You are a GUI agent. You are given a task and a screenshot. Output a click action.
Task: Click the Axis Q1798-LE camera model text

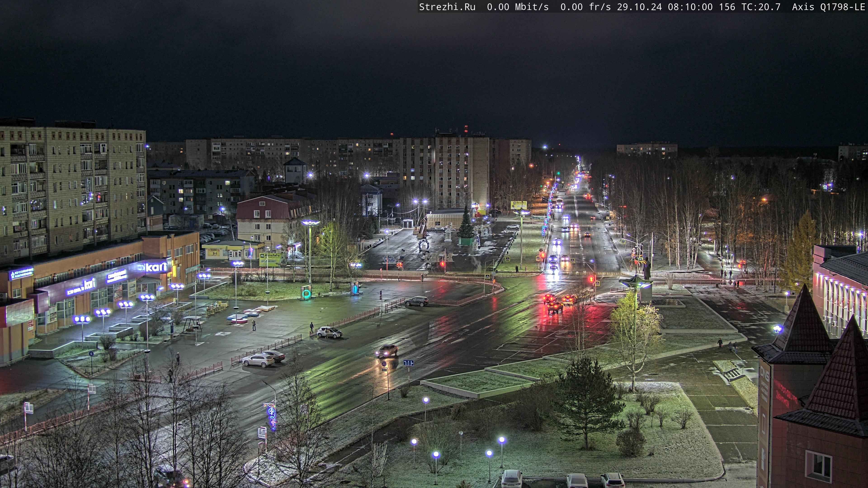pos(828,7)
